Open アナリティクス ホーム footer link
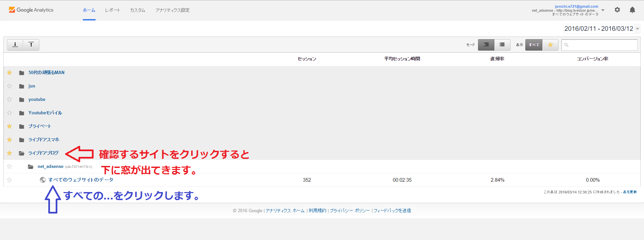The width and height of the screenshot is (644, 240). 285,211
